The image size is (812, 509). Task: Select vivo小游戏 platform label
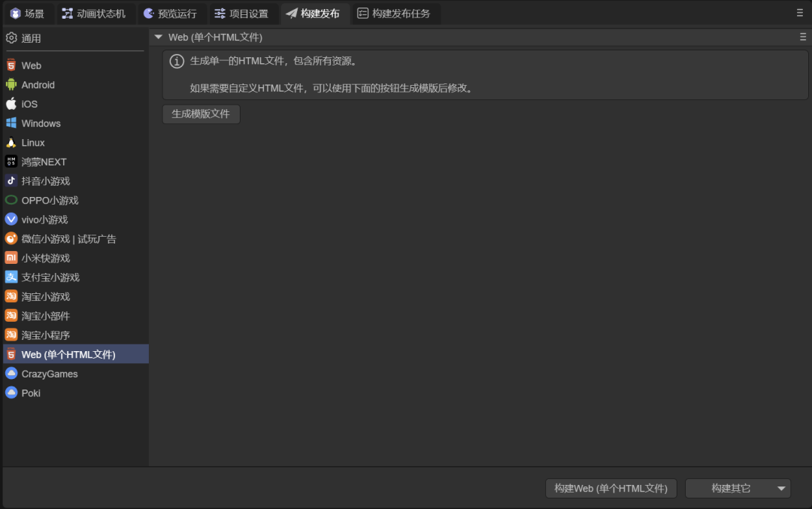(44, 220)
